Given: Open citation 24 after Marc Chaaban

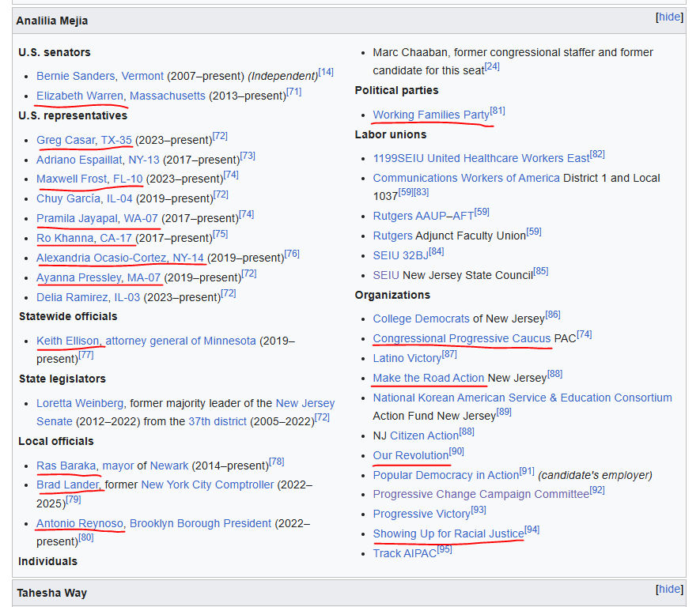Looking at the screenshot, I should click(492, 66).
